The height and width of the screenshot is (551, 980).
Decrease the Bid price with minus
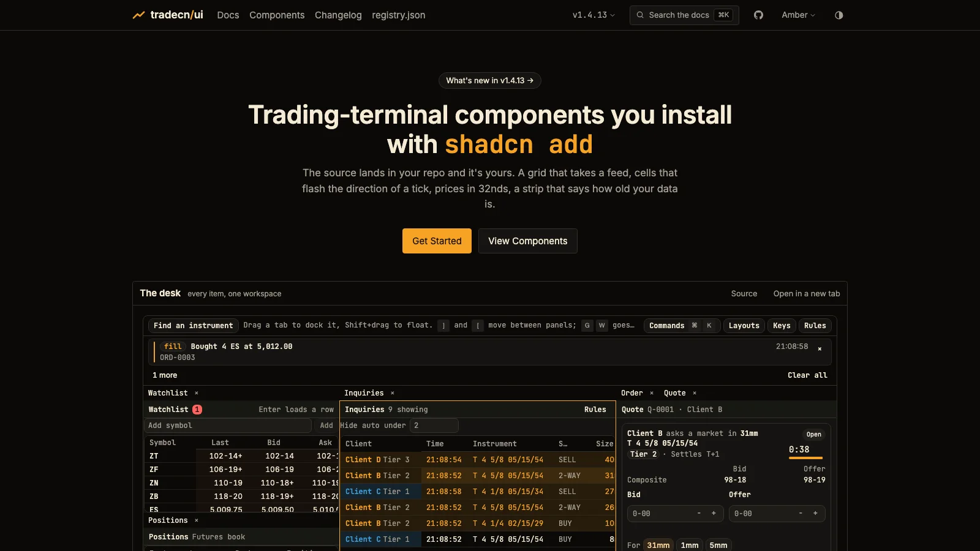pyautogui.click(x=699, y=513)
